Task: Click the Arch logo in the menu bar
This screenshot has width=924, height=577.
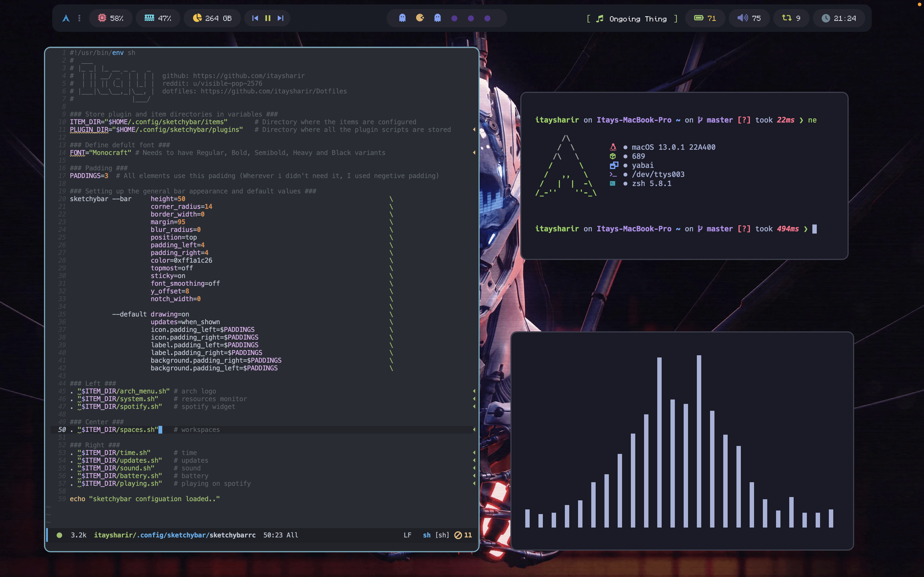Action: 66,18
